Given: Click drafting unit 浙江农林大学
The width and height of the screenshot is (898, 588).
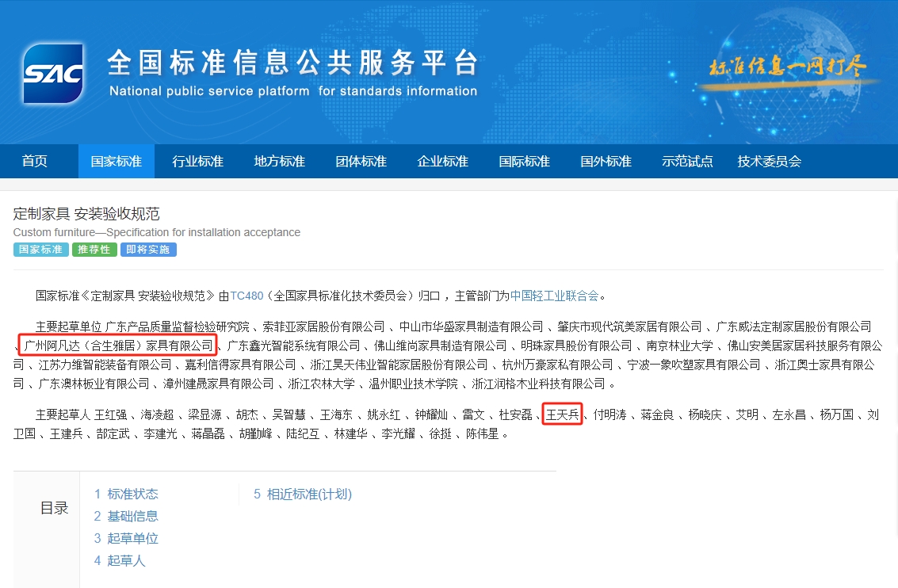Looking at the screenshot, I should point(321,384).
